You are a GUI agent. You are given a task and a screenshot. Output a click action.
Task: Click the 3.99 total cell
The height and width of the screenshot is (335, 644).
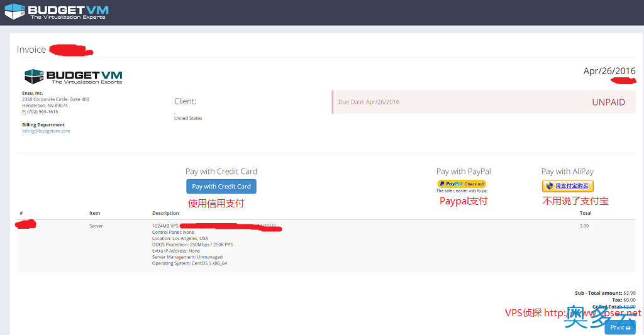(x=584, y=226)
